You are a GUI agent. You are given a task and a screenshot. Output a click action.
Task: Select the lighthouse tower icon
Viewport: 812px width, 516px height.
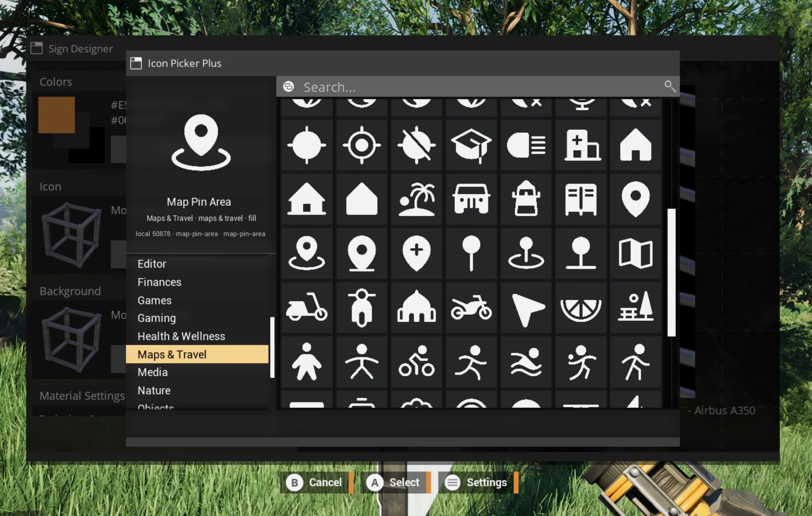526,198
